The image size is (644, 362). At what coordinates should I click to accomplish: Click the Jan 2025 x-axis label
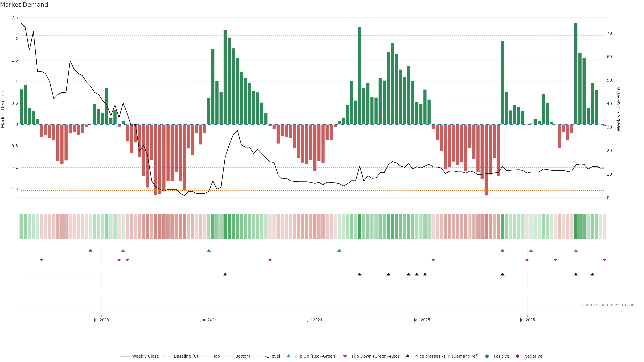coord(422,320)
